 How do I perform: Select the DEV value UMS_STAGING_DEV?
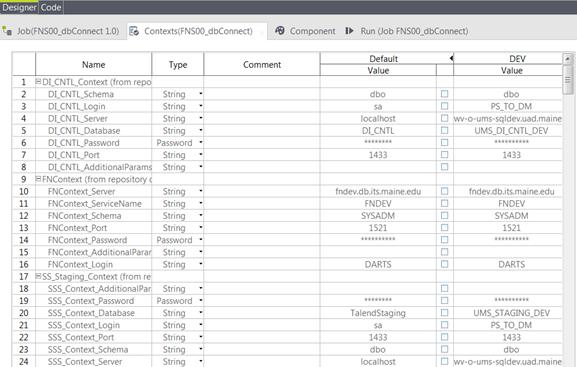[x=511, y=313]
